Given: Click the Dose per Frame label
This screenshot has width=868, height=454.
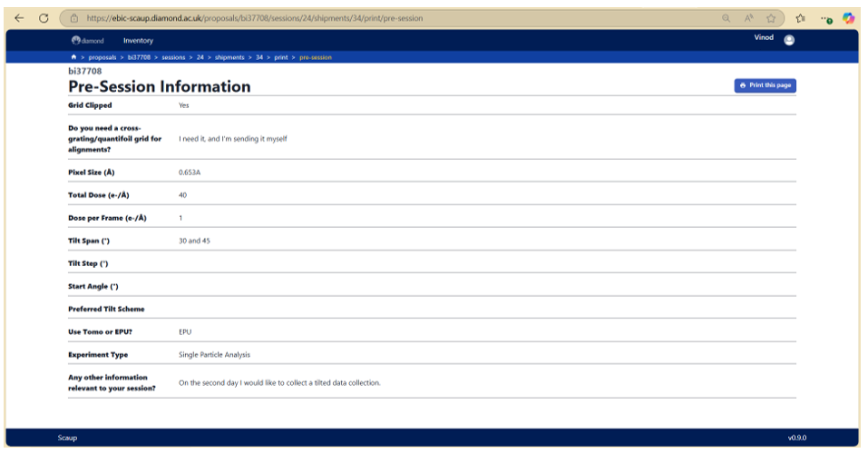Looking at the screenshot, I should coord(107,218).
